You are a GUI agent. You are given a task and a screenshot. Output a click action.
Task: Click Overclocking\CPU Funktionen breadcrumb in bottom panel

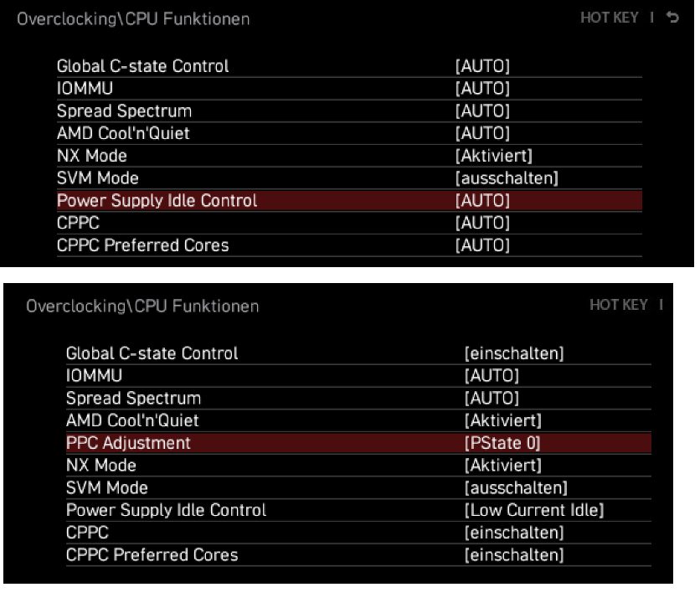142,306
